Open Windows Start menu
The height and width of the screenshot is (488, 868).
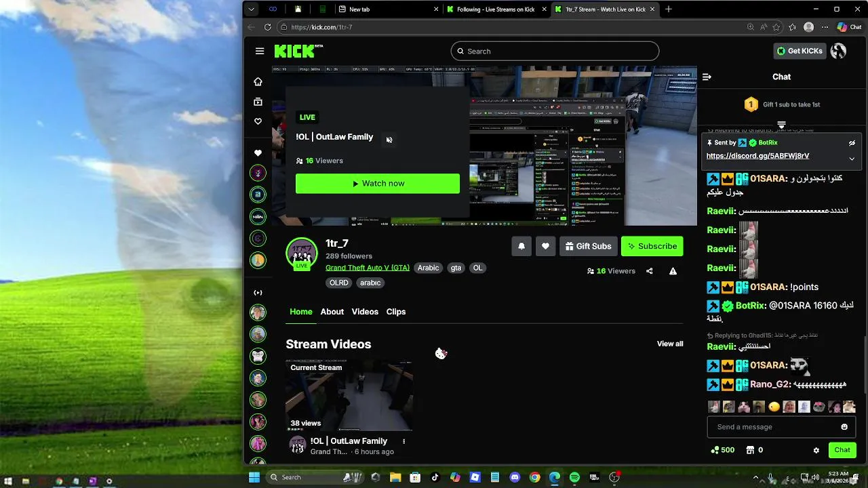[254, 477]
